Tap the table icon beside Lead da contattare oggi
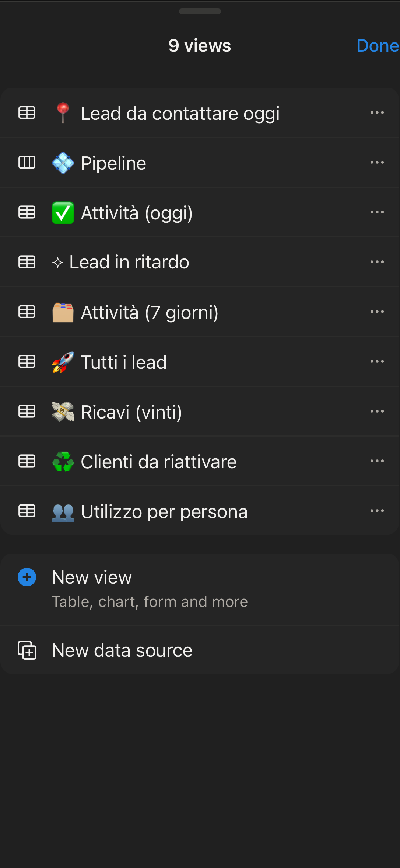This screenshot has height=868, width=400. click(x=27, y=113)
